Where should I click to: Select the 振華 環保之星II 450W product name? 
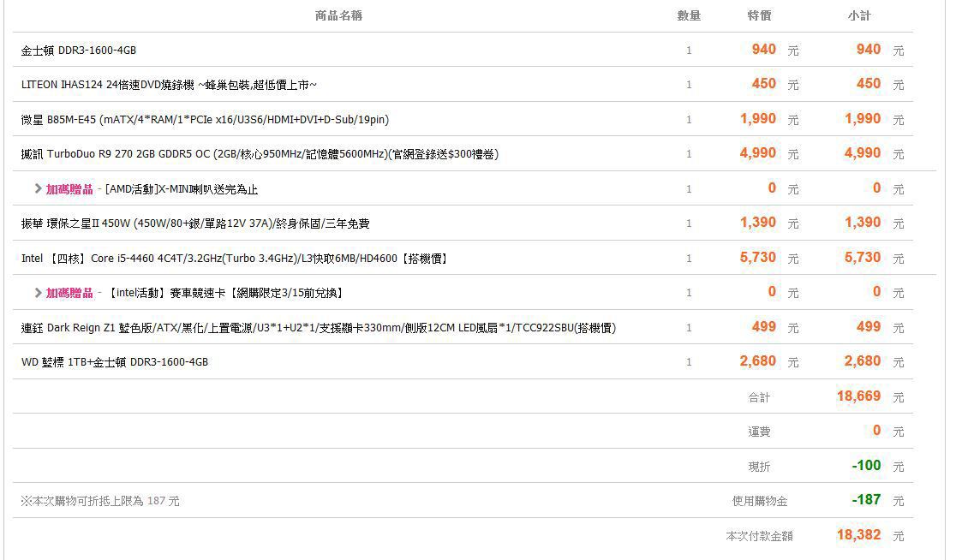click(195, 223)
